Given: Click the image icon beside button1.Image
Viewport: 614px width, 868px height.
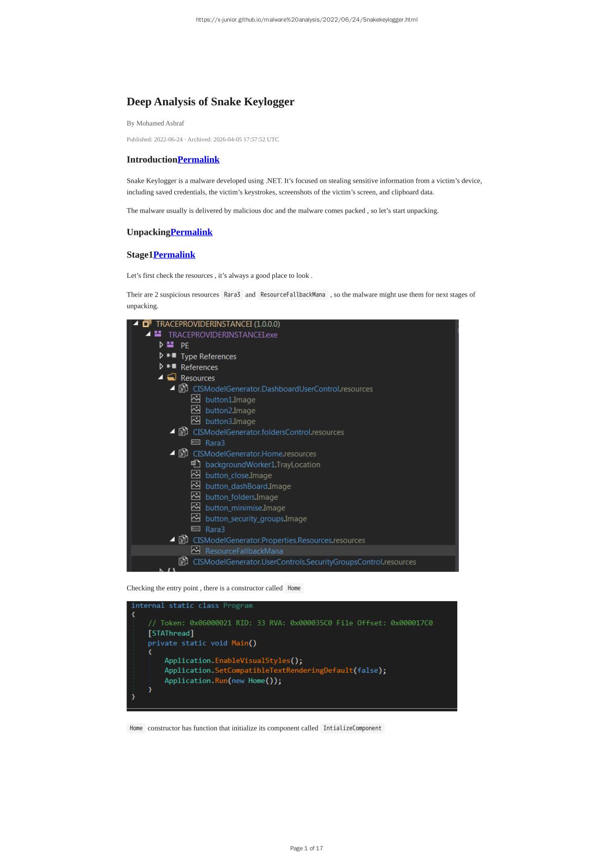Looking at the screenshot, I should pyautogui.click(x=196, y=399).
